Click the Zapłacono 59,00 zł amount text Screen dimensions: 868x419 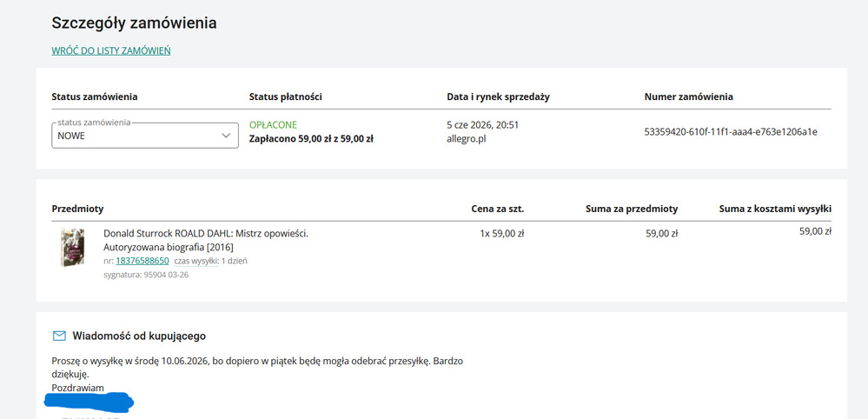click(311, 139)
